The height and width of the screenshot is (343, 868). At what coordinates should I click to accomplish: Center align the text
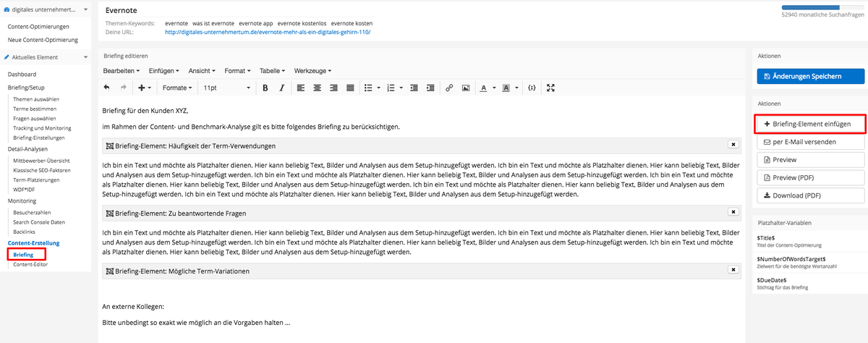316,88
